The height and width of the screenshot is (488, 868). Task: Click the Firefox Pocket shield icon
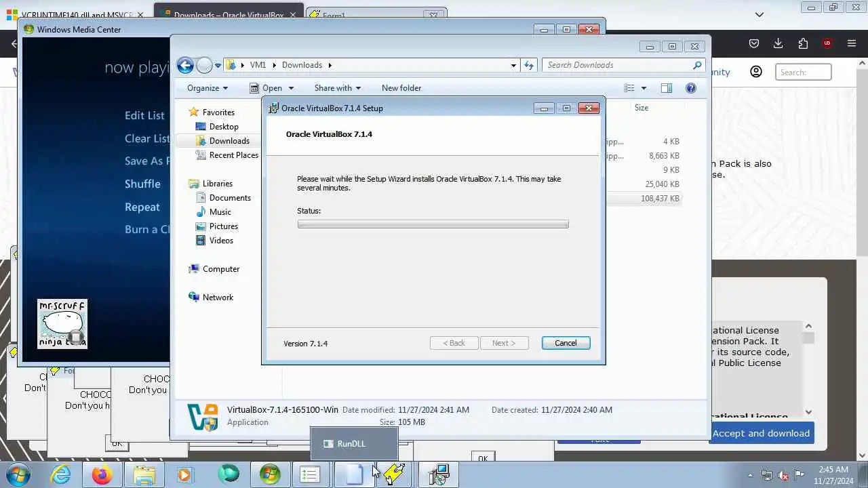click(x=753, y=43)
